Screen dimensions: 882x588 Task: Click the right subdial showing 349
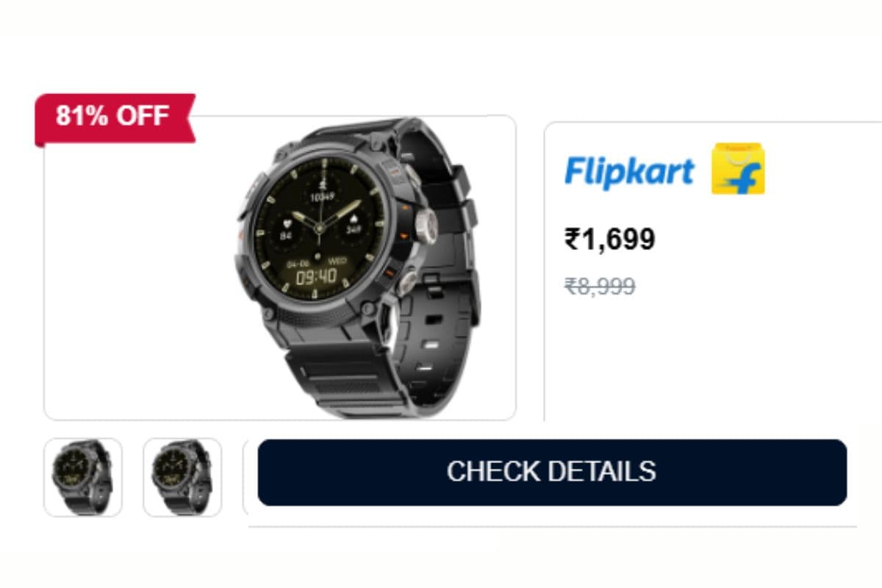pos(353,231)
